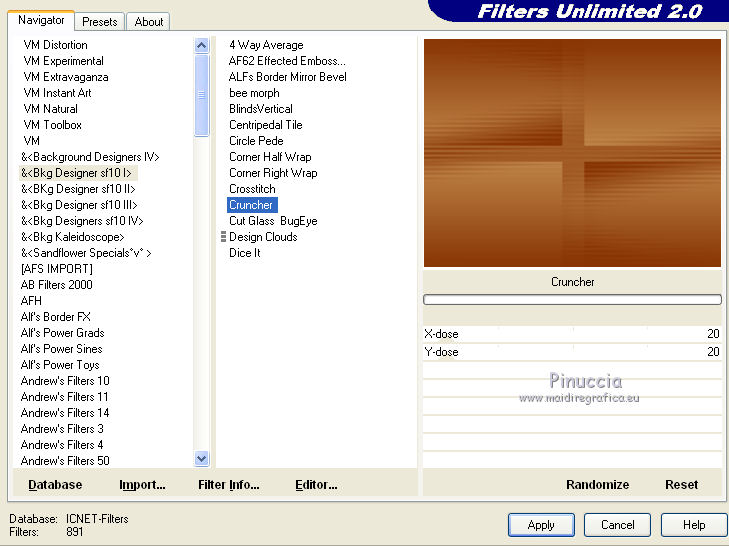
Task: Choose the bee morph filter
Action: (x=254, y=93)
